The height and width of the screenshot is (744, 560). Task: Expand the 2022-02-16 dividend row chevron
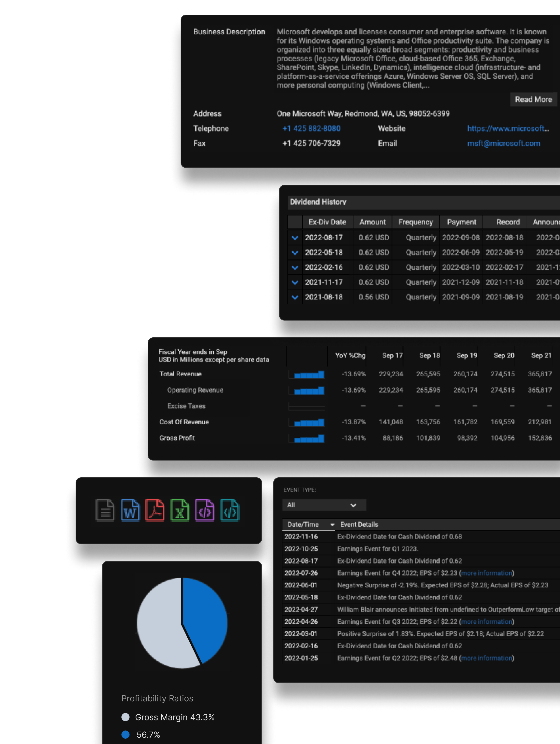295,267
